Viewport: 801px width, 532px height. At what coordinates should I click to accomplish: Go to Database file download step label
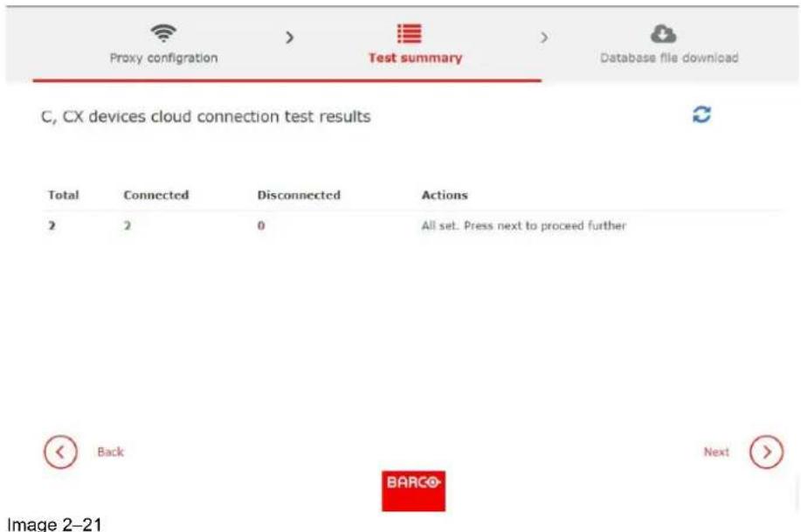click(669, 58)
